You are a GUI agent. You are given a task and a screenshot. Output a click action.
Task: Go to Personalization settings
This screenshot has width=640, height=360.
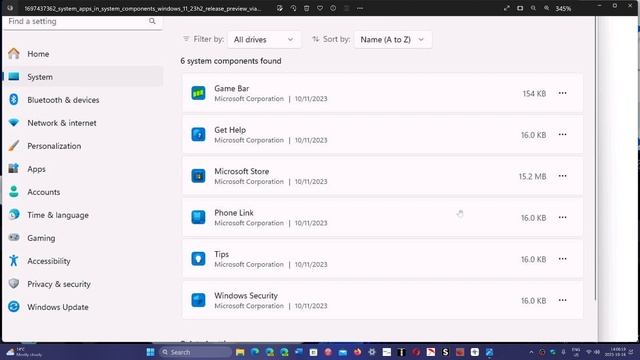[x=54, y=146]
